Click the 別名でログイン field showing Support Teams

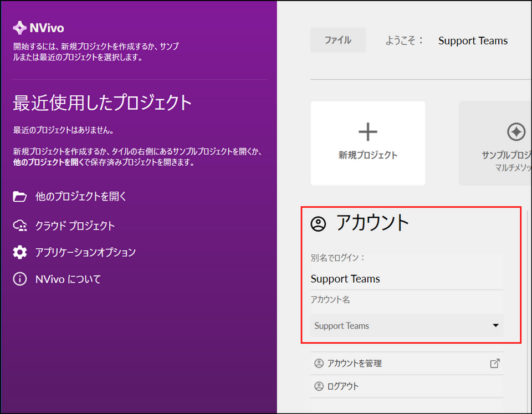point(406,279)
